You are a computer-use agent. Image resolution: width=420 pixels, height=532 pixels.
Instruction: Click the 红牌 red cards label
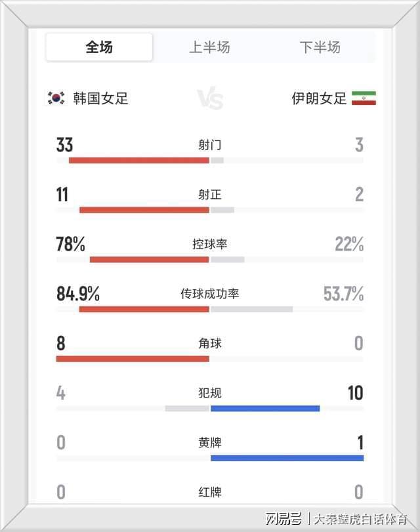tap(210, 492)
